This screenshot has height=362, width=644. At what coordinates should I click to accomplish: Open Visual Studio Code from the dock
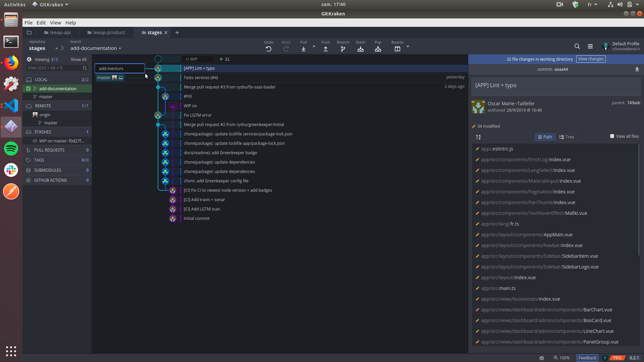[x=11, y=106]
